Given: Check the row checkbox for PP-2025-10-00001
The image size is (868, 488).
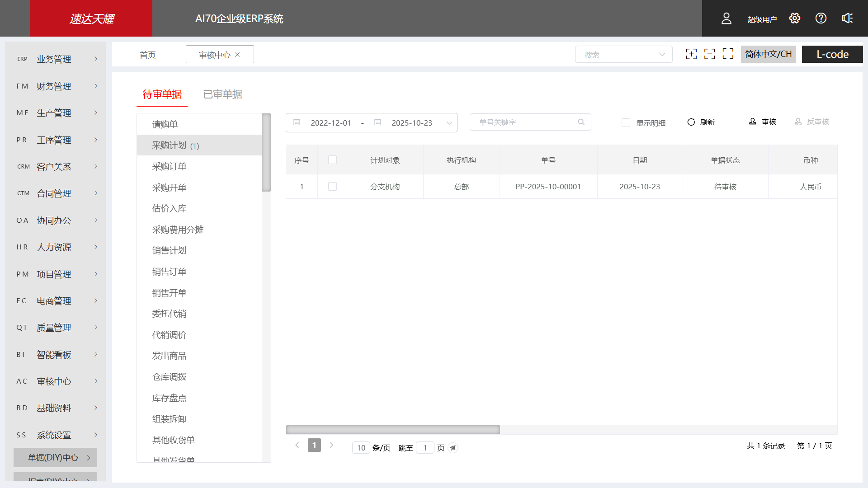Looking at the screenshot, I should point(332,186).
